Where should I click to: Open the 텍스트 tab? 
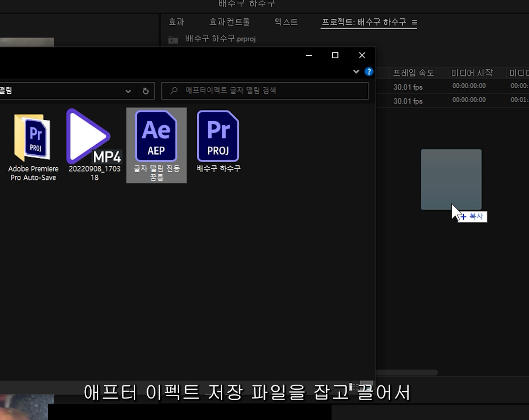(x=286, y=22)
